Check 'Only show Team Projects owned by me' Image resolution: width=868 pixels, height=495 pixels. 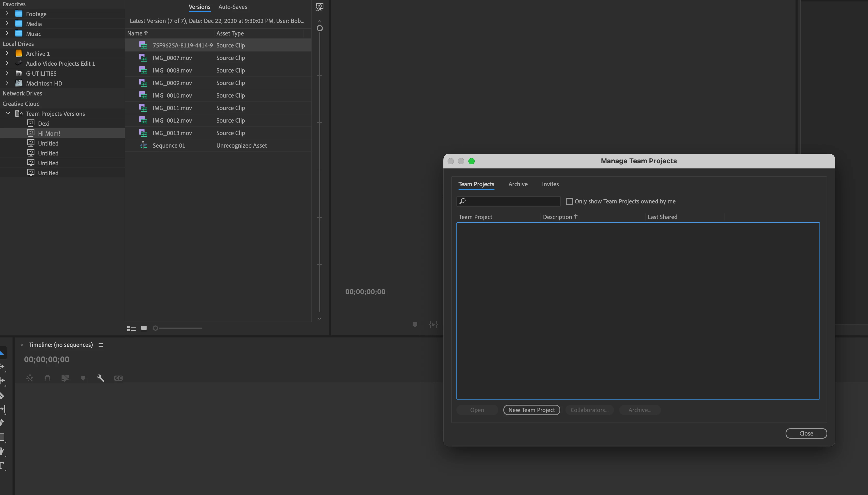click(x=569, y=201)
